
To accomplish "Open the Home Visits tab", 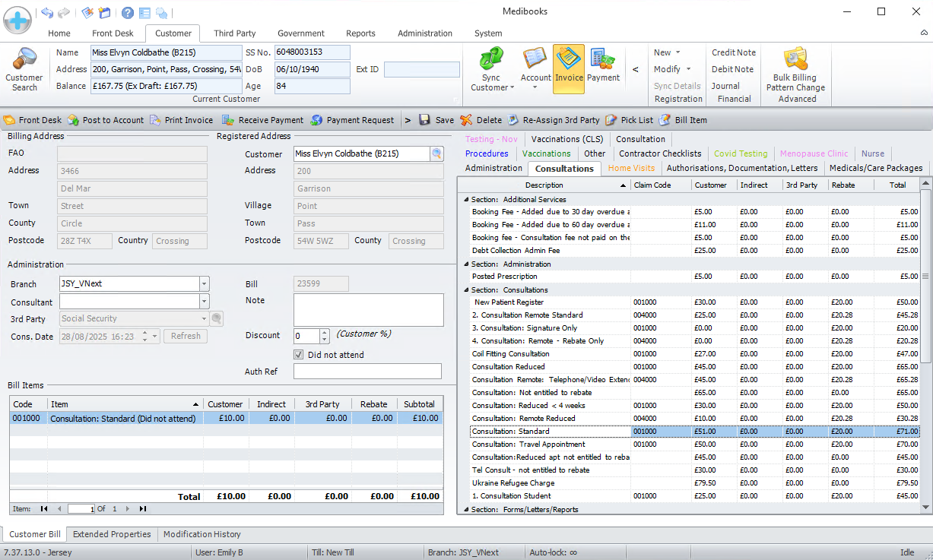I will click(x=630, y=168).
